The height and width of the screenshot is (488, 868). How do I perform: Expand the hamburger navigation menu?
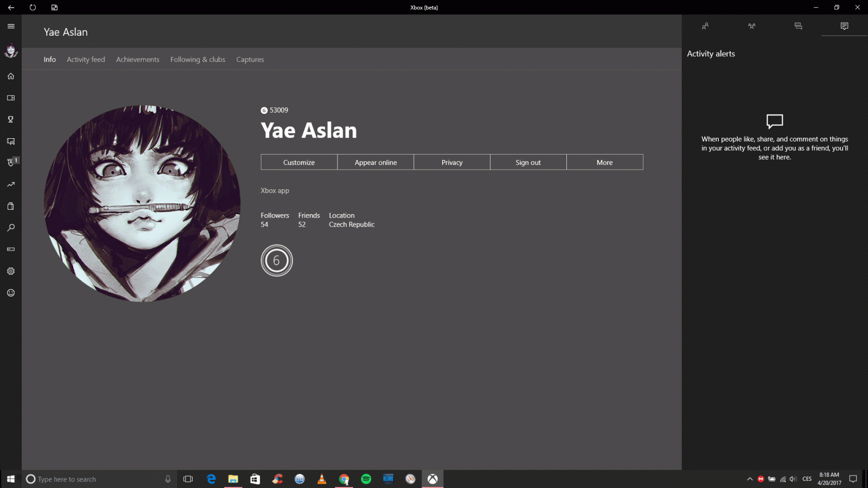10,25
